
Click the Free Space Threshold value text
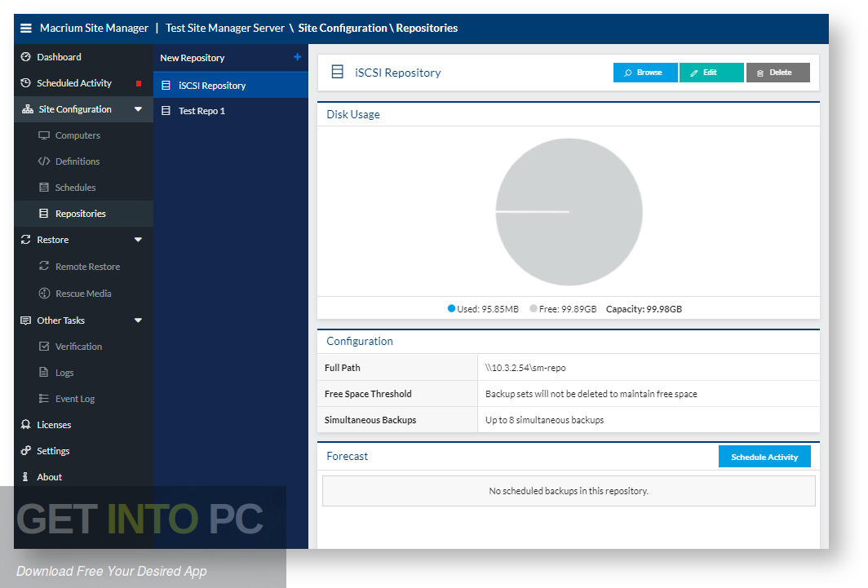(591, 394)
